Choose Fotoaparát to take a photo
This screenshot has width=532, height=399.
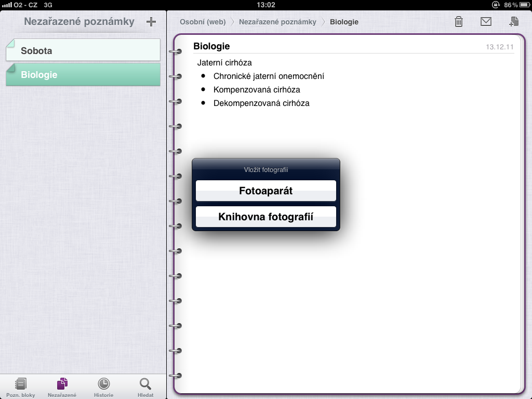pos(266,191)
